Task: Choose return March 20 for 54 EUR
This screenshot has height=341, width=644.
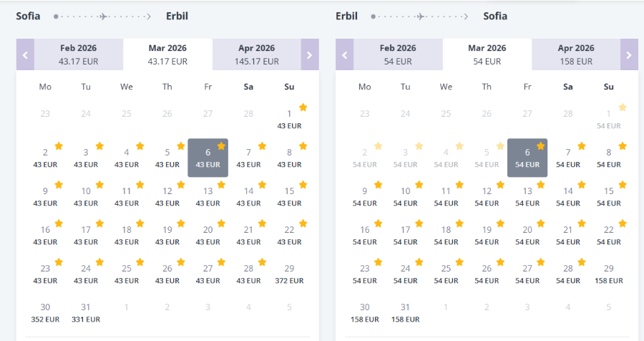Action: [x=527, y=235]
